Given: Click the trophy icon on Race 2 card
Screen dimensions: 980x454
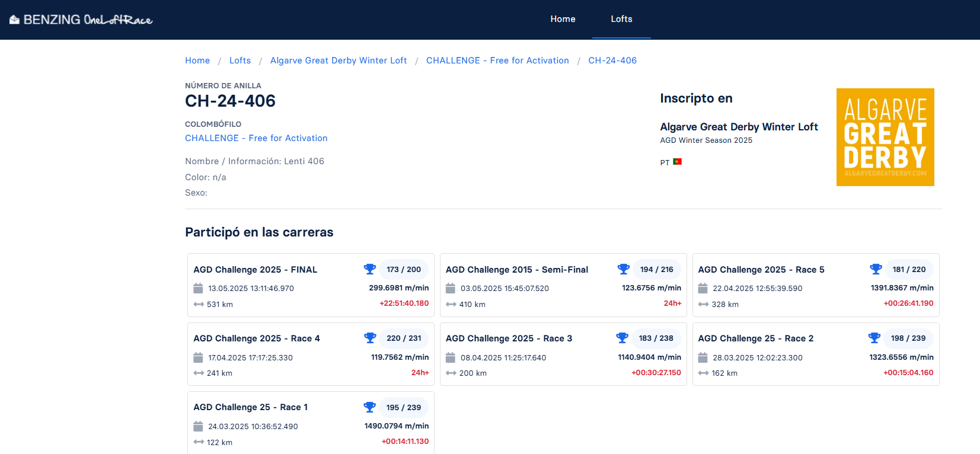Looking at the screenshot, I should (x=874, y=338).
